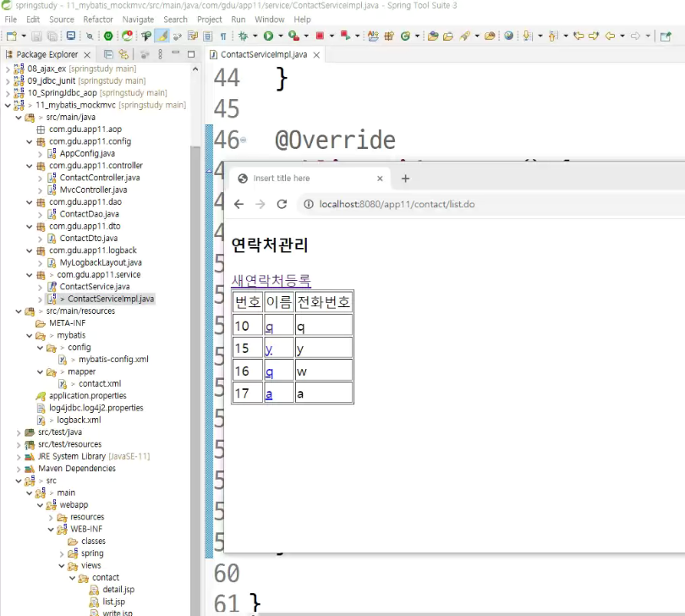
Task: Select ContactController.java in the tree
Action: click(x=100, y=178)
